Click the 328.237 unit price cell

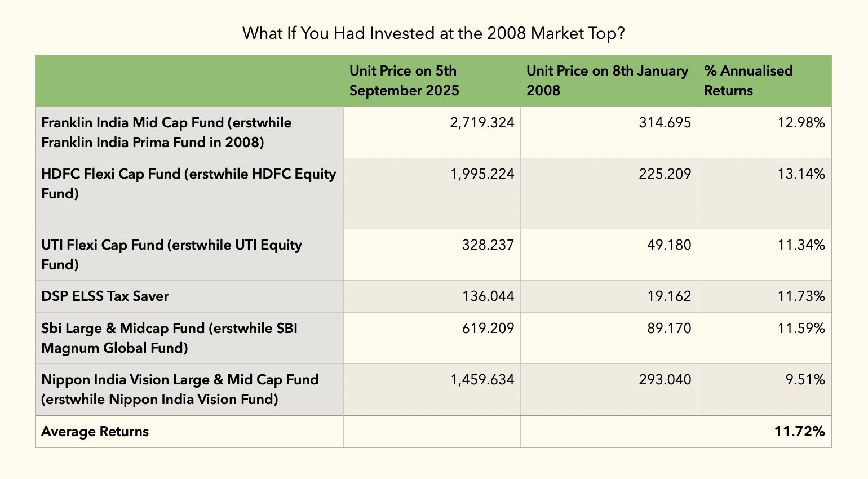point(488,245)
